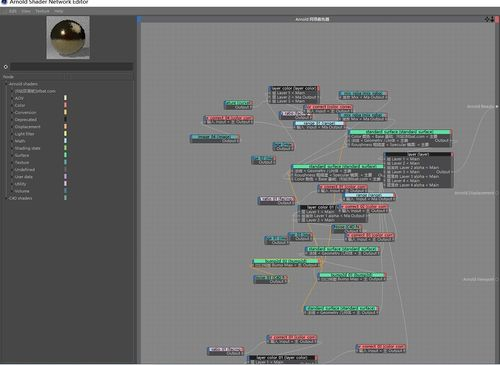Open the Edit menu
Image resolution: width=500 pixels, height=365 pixels.
pos(13,11)
